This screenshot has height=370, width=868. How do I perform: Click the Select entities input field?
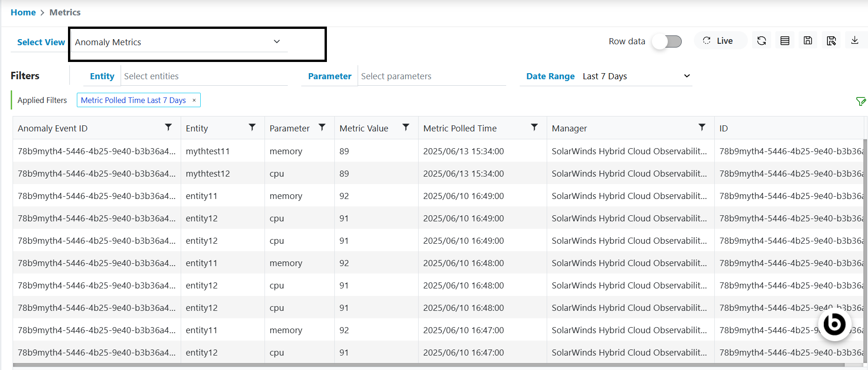click(204, 76)
